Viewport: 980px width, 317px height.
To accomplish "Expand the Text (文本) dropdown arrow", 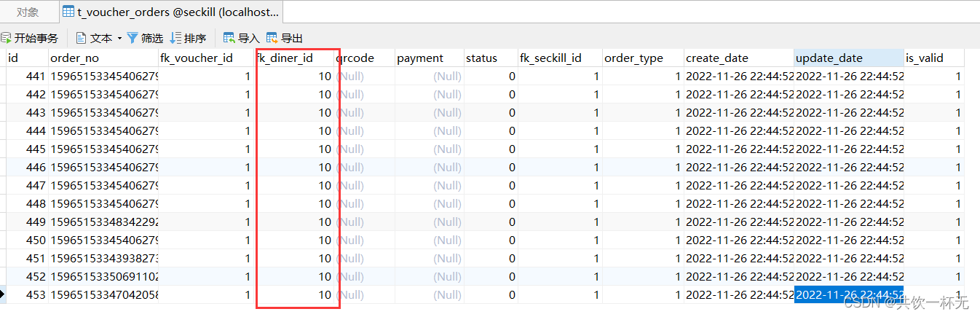I will point(119,39).
